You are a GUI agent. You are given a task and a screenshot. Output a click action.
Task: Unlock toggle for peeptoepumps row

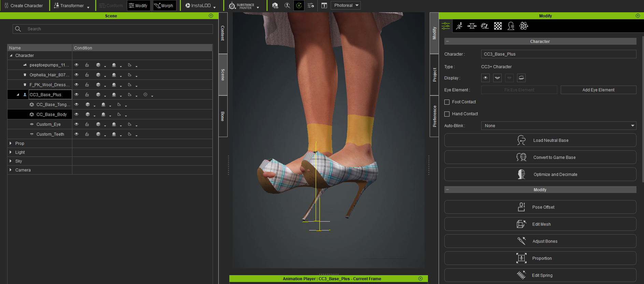pyautogui.click(x=87, y=65)
